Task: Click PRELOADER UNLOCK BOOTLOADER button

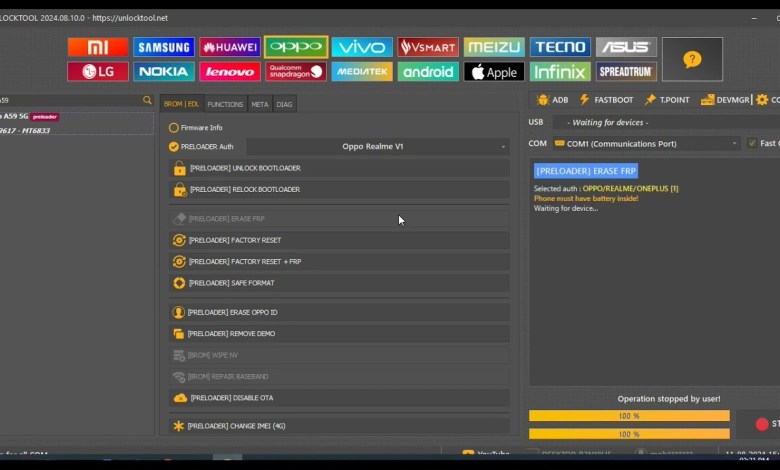Action: coord(339,168)
